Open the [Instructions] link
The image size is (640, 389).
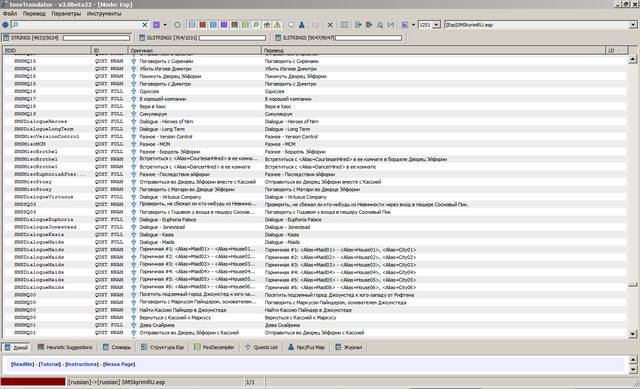click(82, 364)
